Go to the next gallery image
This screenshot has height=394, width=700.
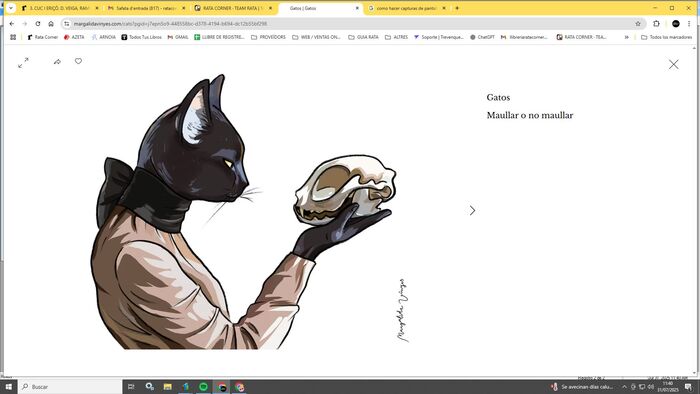point(472,210)
